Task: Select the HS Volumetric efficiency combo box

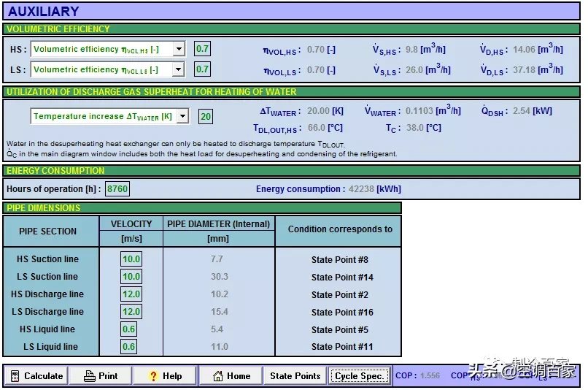Action: pyautogui.click(x=108, y=49)
